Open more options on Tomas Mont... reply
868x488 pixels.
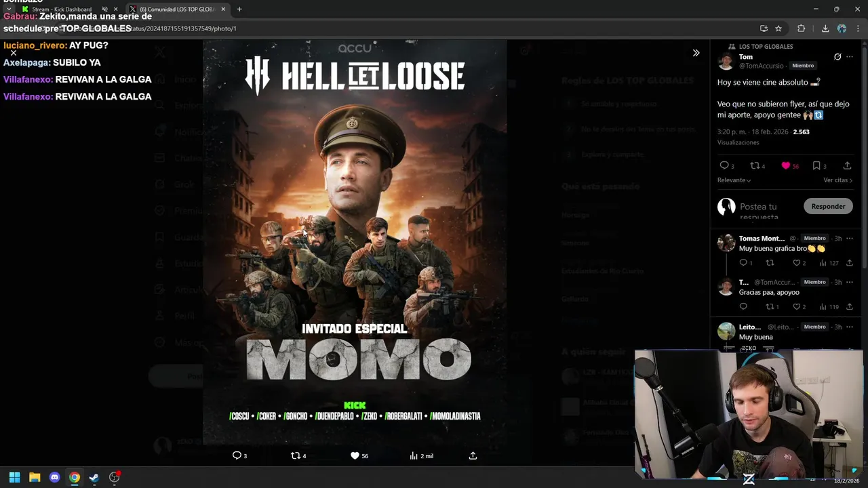point(850,239)
